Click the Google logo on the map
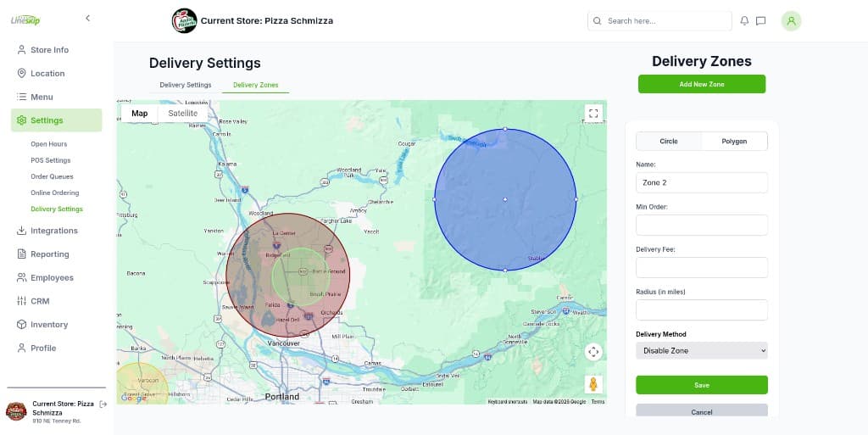This screenshot has height=435, width=868. pos(133,398)
